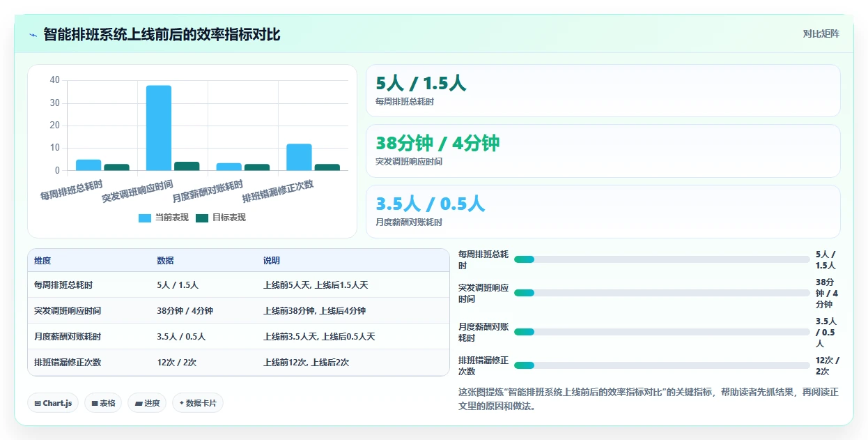The image size is (868, 440).
Task: Click progress value 12次 / 2次
Action: pos(828,365)
